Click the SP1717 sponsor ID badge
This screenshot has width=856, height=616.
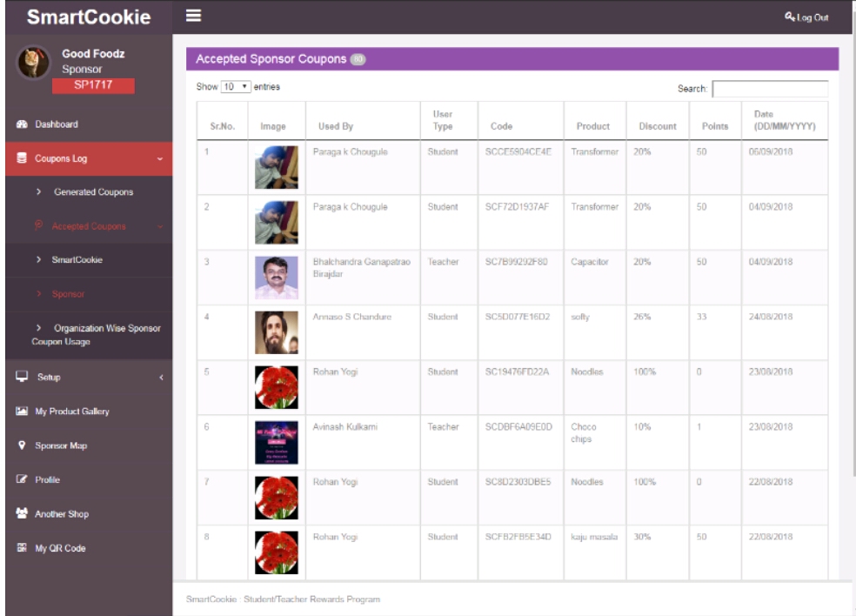[93, 85]
